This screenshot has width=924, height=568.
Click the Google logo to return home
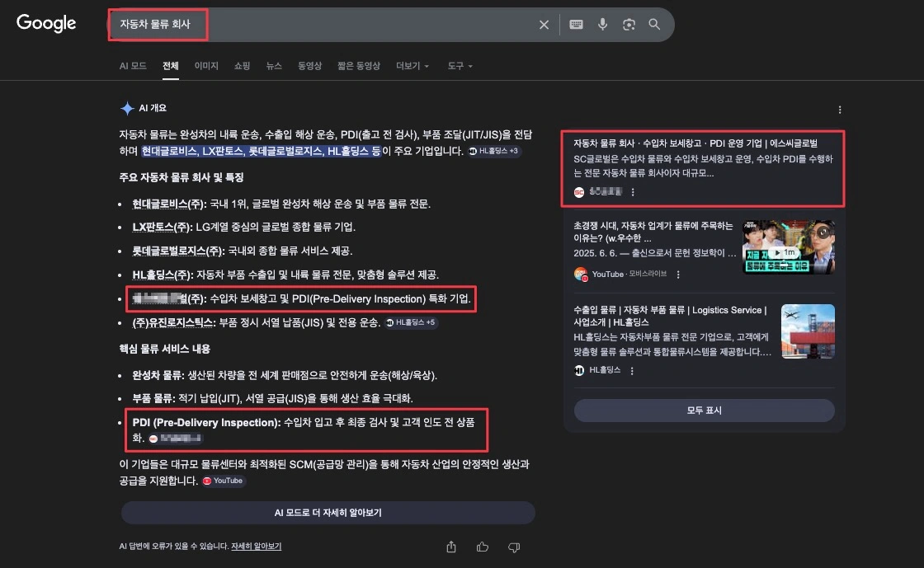(45, 24)
